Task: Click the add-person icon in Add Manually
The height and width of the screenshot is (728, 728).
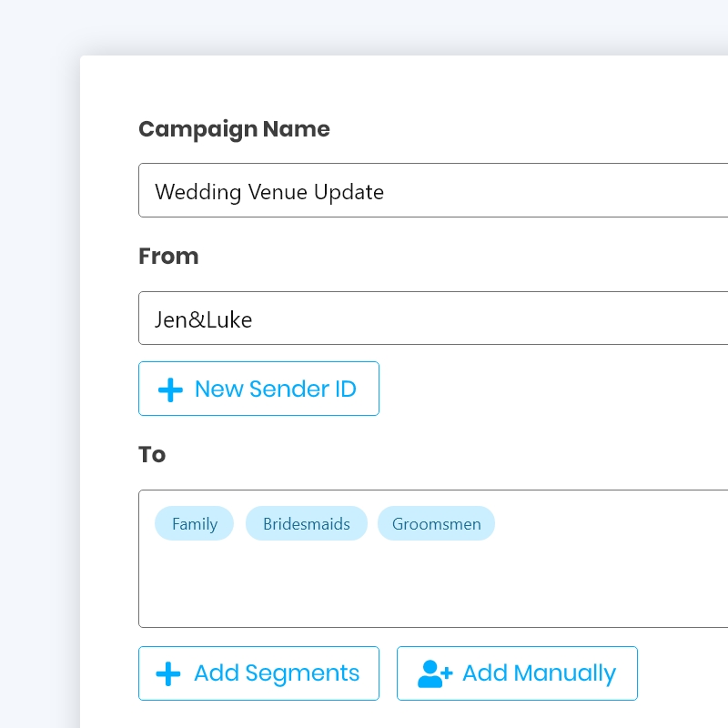Action: pyautogui.click(x=434, y=673)
